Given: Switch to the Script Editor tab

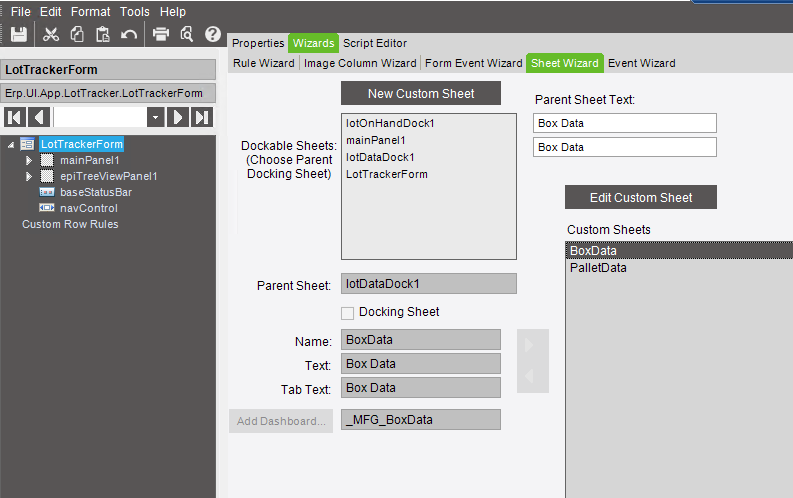Looking at the screenshot, I should pos(375,43).
